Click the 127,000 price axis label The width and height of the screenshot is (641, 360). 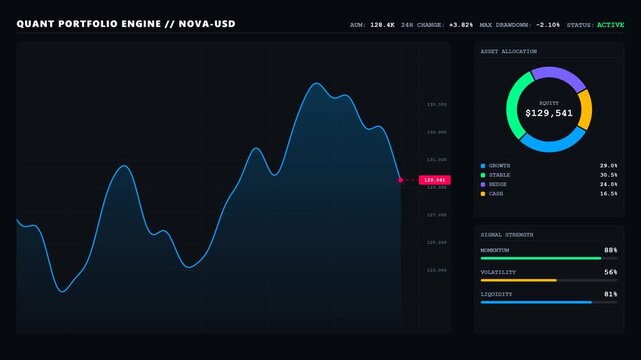(x=437, y=215)
